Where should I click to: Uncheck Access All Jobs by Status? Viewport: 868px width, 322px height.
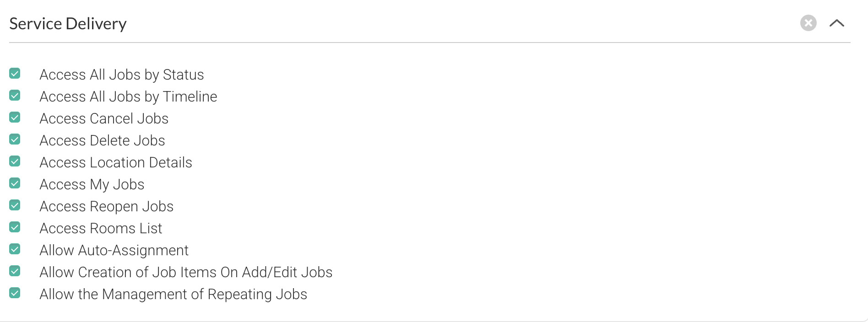[x=15, y=73]
